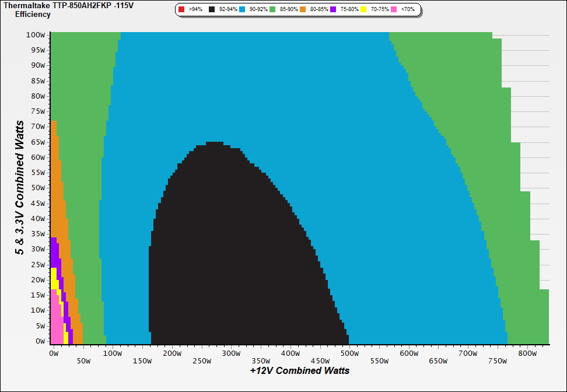567x392 pixels.
Task: Click the pink <70% legend swatch
Action: pyautogui.click(x=394, y=10)
